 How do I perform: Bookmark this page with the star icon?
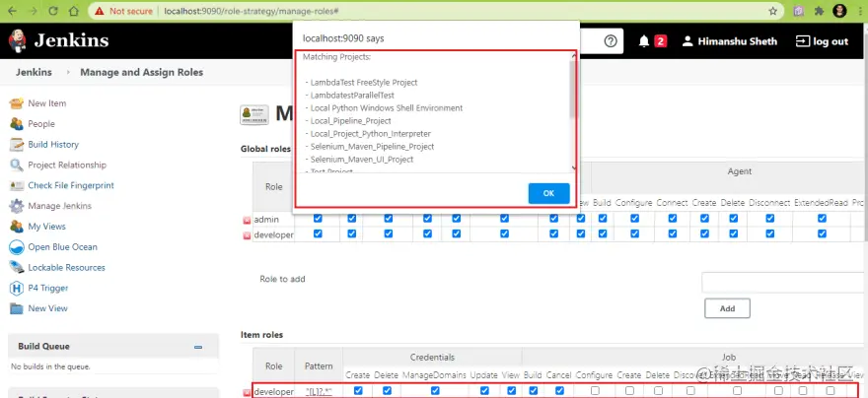pos(772,11)
